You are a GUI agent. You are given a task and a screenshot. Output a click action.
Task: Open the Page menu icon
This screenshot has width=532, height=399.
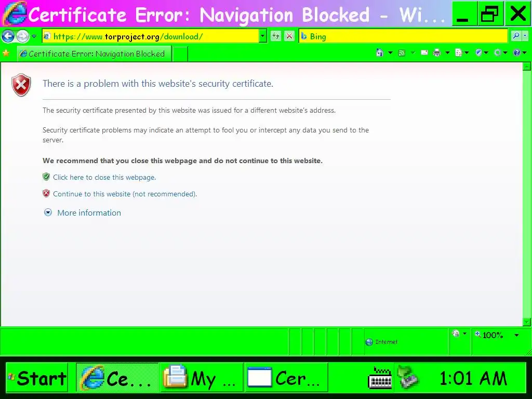(x=459, y=52)
